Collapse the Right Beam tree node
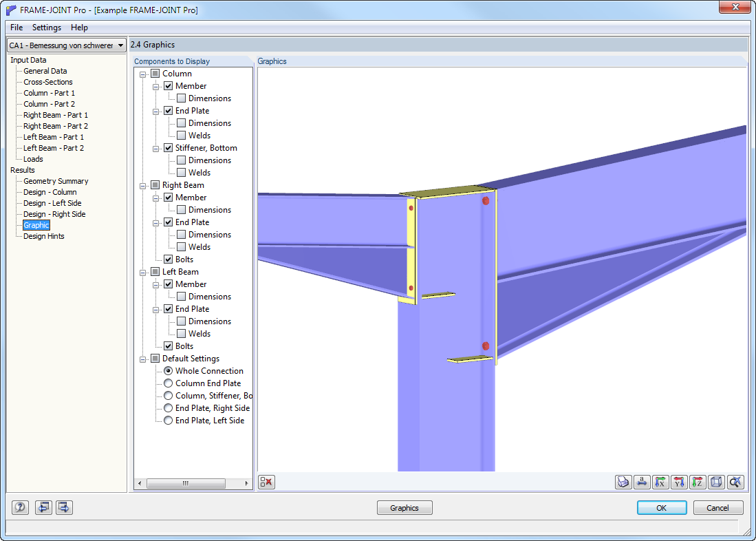 142,186
